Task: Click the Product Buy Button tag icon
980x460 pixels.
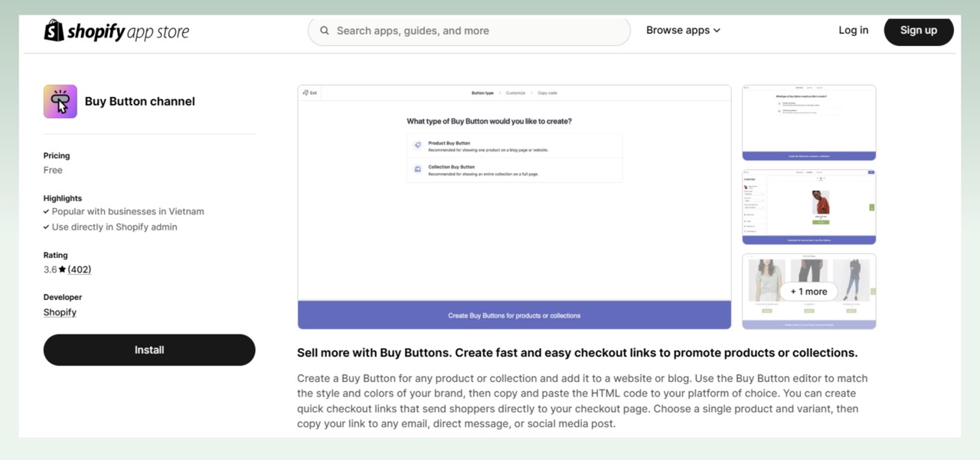Action: pyautogui.click(x=417, y=144)
